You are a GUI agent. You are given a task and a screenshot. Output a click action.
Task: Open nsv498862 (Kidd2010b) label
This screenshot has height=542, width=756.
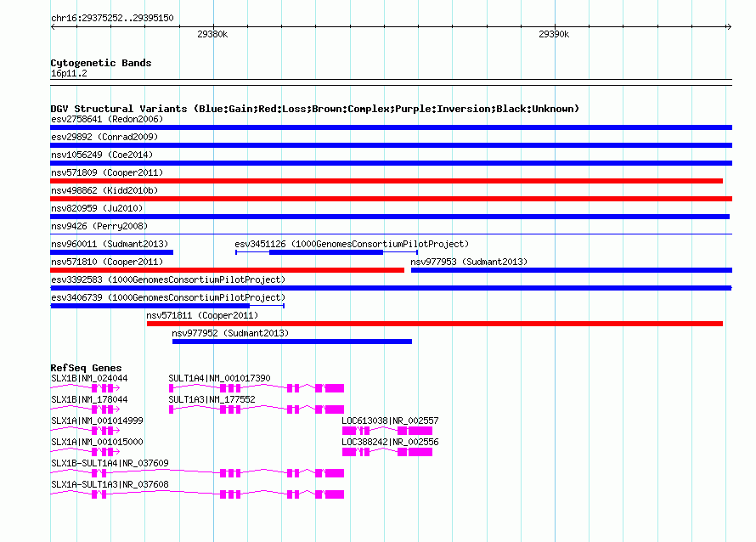(x=104, y=190)
